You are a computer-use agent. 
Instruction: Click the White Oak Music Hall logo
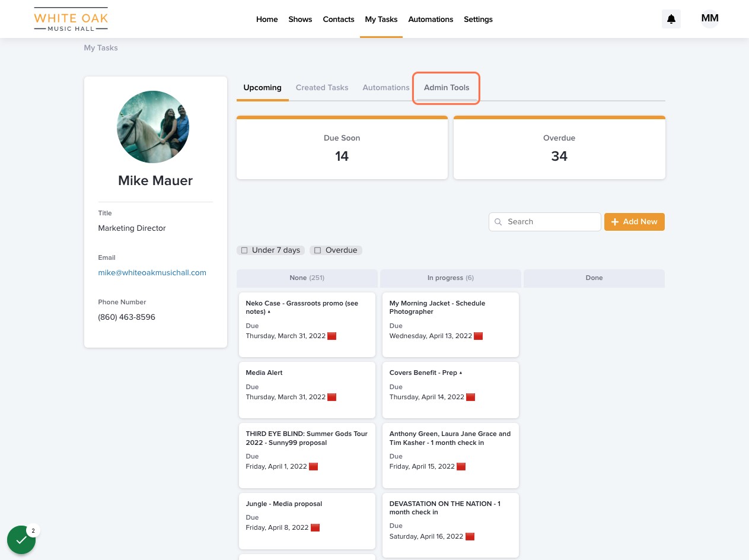coord(71,20)
